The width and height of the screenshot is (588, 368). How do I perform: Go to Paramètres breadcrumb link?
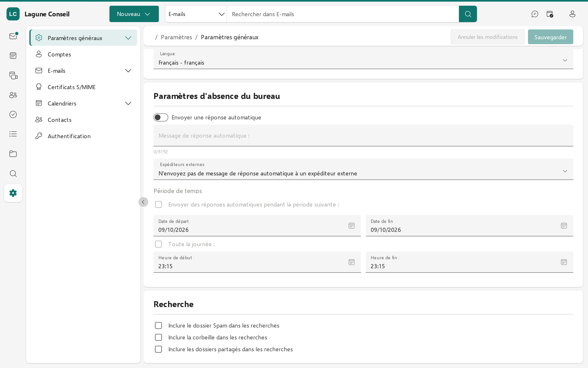176,37
